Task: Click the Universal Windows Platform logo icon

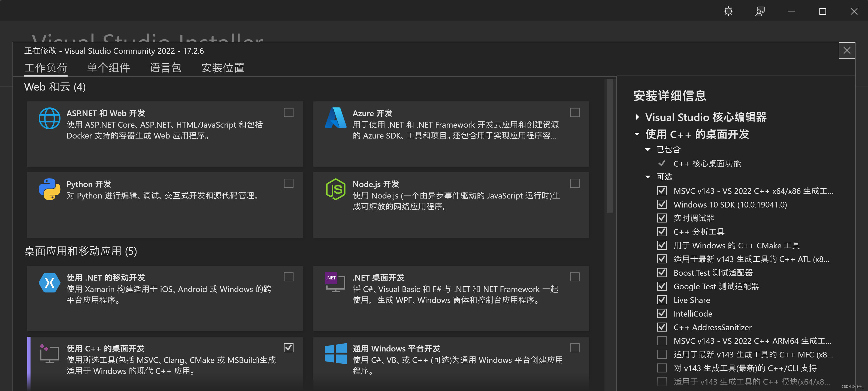Action: tap(335, 354)
